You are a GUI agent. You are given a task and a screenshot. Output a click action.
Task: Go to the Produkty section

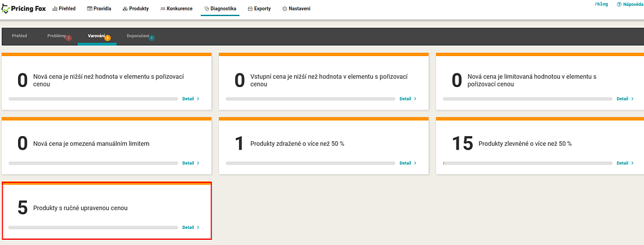(135, 8)
